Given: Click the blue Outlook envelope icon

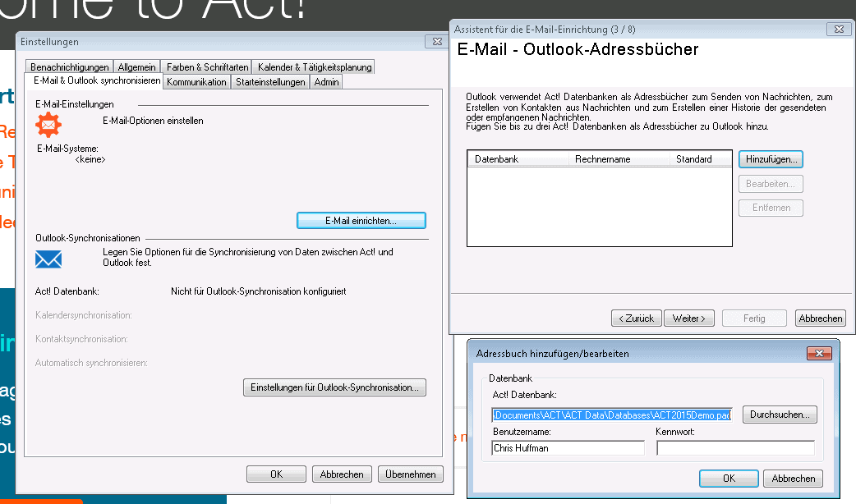Looking at the screenshot, I should point(48,259).
